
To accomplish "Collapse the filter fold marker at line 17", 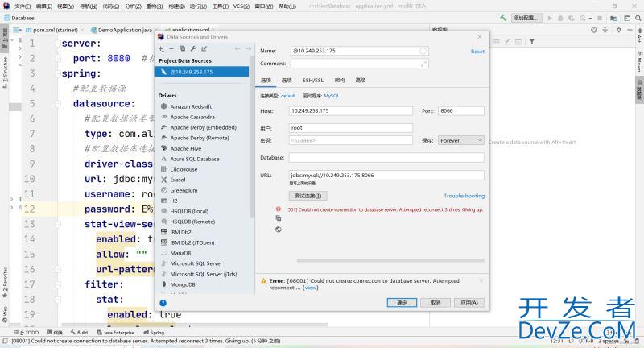I will pyautogui.click(x=58, y=284).
